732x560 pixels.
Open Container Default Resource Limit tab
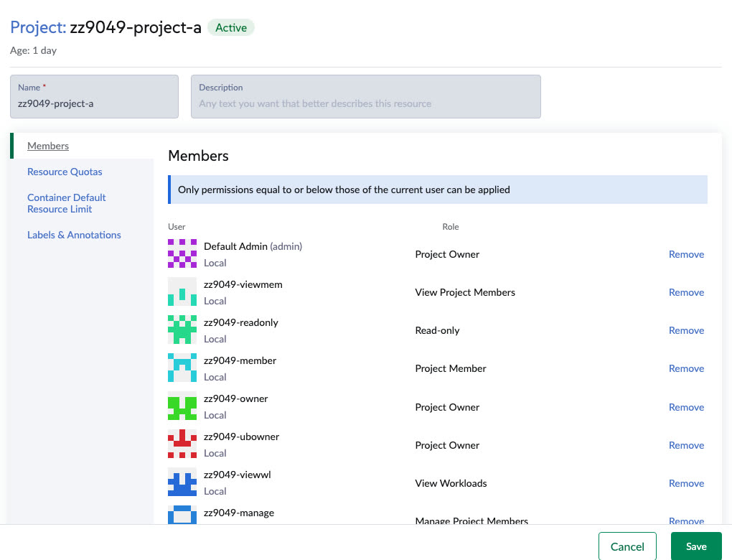point(66,203)
